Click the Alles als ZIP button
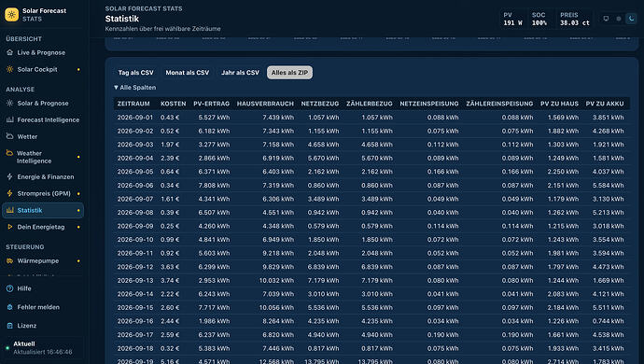644x364 pixels. point(289,72)
